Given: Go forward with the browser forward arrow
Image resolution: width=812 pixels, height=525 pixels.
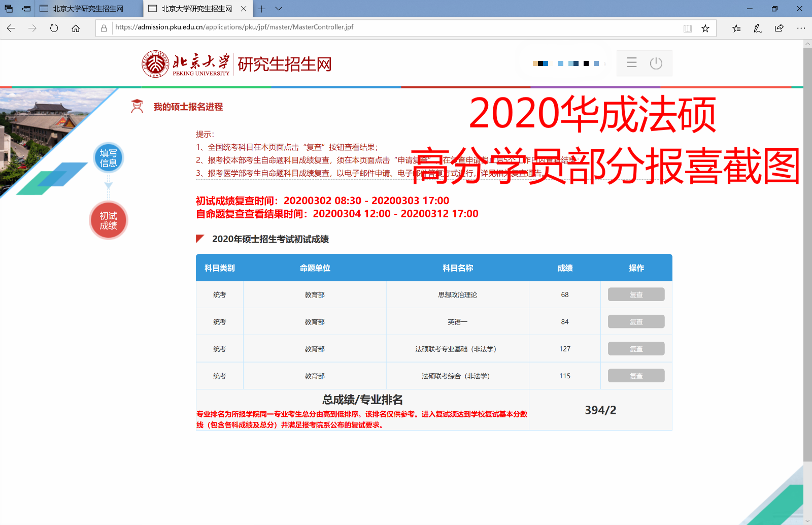Looking at the screenshot, I should click(32, 28).
